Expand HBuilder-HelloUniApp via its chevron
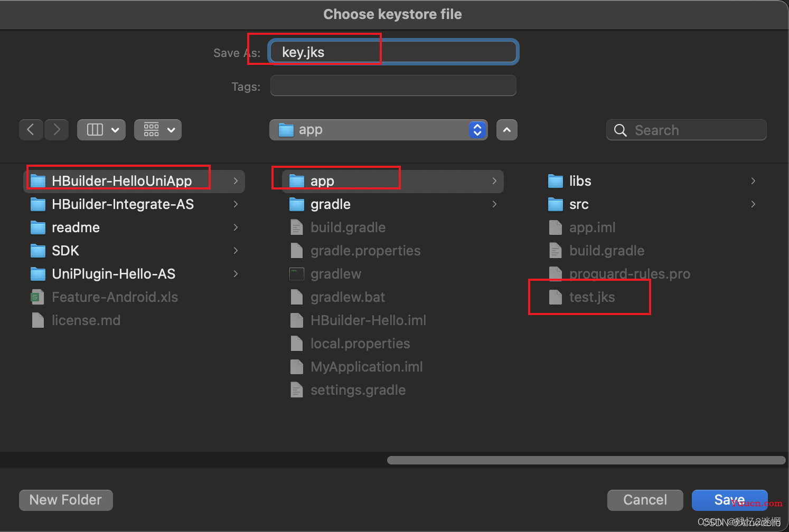789x532 pixels. tap(236, 181)
